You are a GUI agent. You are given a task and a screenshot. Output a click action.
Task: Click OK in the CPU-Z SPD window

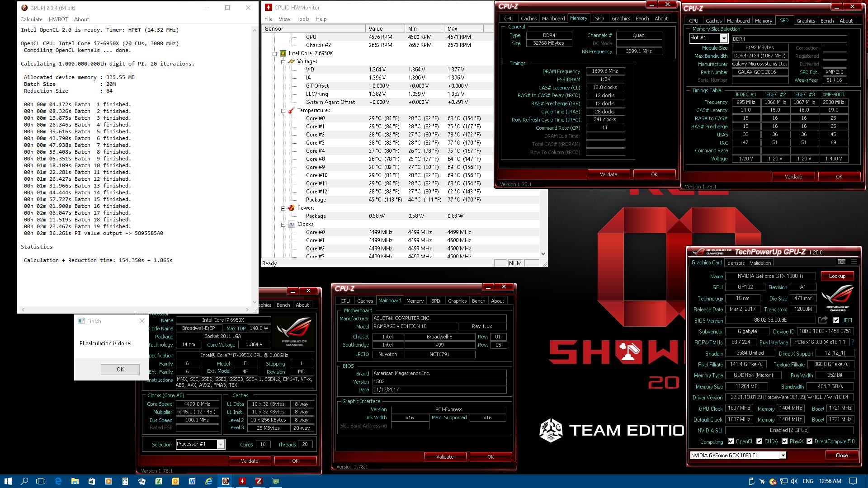[839, 177]
